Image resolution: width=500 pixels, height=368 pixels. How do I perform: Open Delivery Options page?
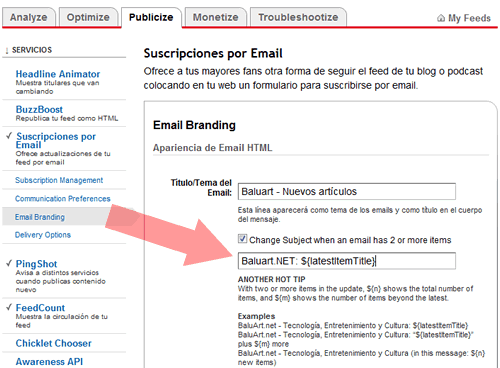(x=43, y=235)
